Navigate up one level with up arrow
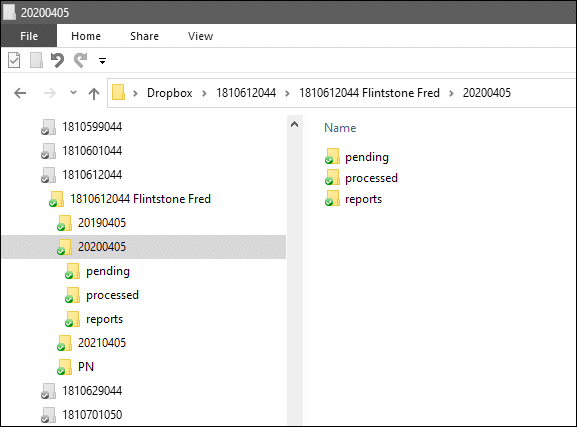The image size is (577, 427). [x=94, y=93]
